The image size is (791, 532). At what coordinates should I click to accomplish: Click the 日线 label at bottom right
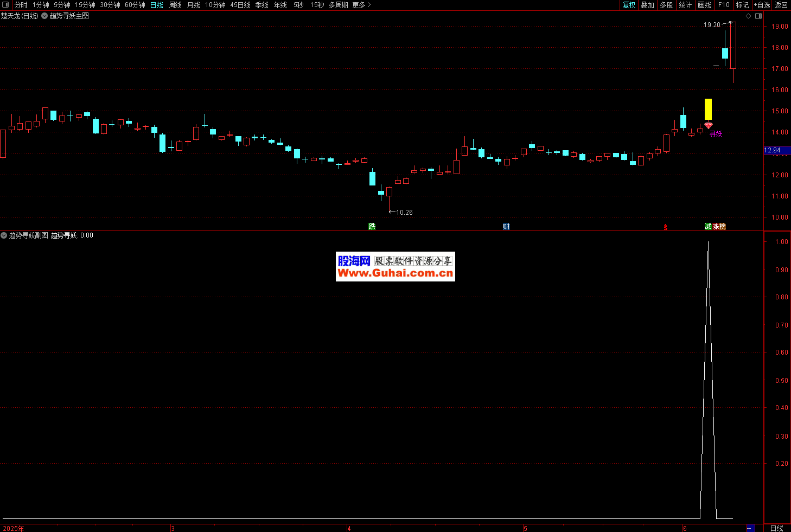coord(777,528)
